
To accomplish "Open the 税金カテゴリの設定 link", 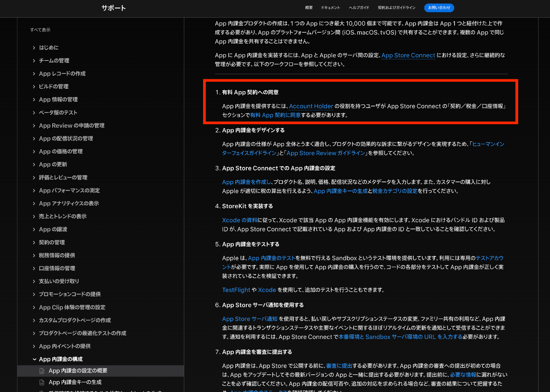I will [x=395, y=191].
